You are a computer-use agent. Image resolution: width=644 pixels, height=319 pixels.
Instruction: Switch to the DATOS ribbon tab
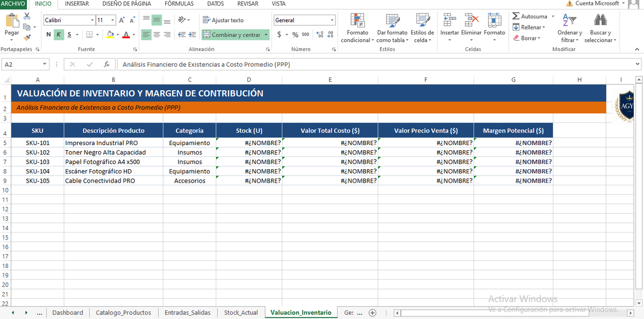(215, 4)
